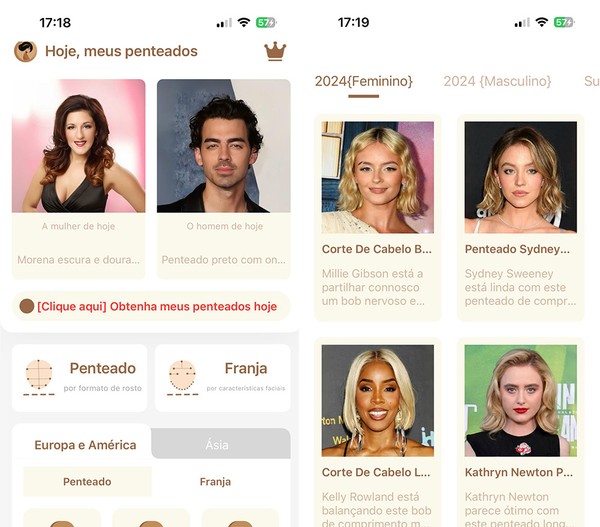Open Millie Gibson bob haircut photo
The width and height of the screenshot is (600, 527).
click(x=378, y=177)
